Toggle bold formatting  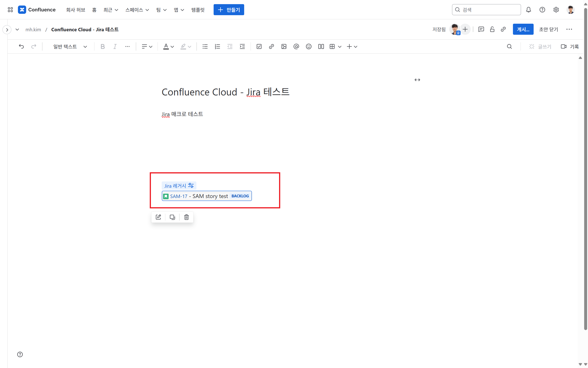[x=102, y=46]
